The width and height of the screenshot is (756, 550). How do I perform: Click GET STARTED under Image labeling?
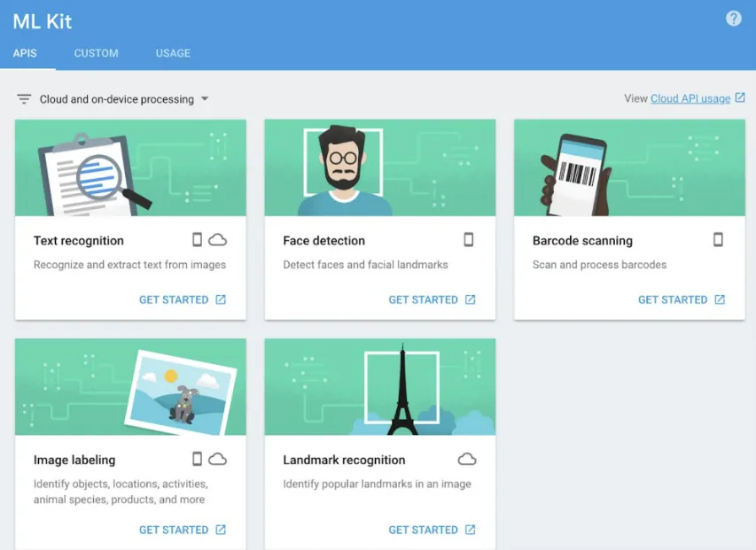coord(174,531)
